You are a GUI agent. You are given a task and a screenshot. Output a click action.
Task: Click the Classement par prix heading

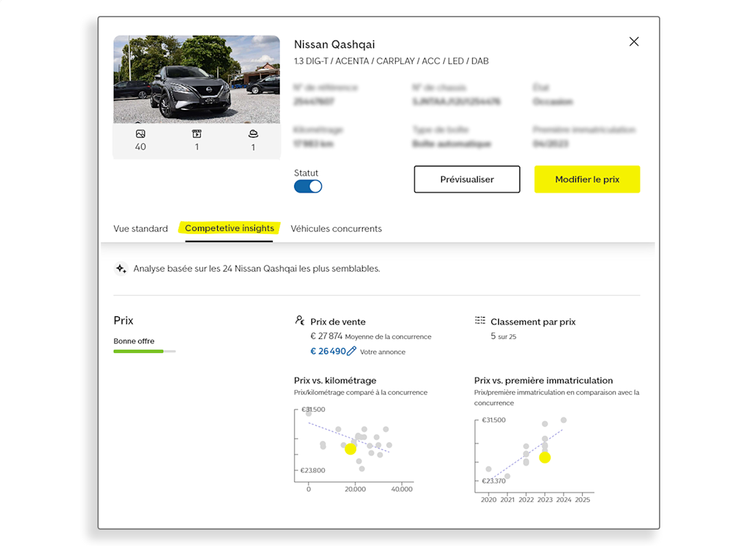click(533, 322)
